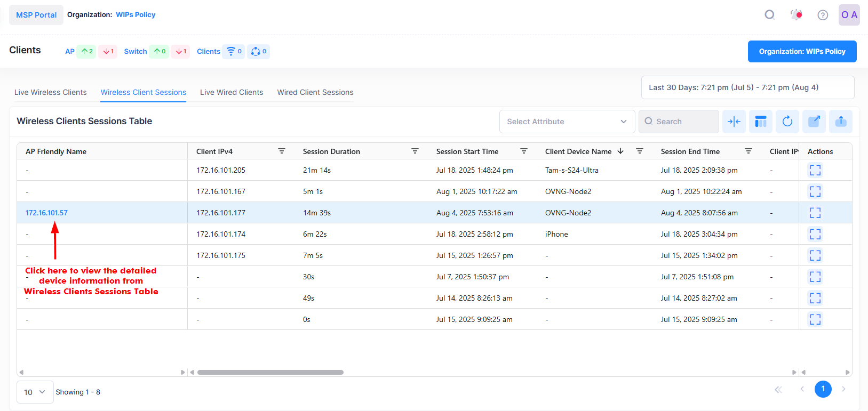Click the pop-out external link toolbar icon
The height and width of the screenshot is (411, 868).
tap(814, 122)
